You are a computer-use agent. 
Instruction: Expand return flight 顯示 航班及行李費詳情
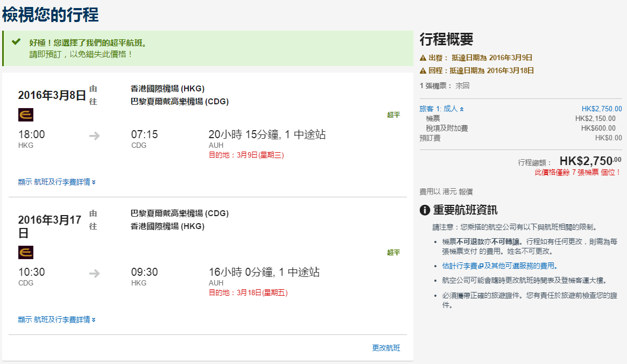coord(57,320)
